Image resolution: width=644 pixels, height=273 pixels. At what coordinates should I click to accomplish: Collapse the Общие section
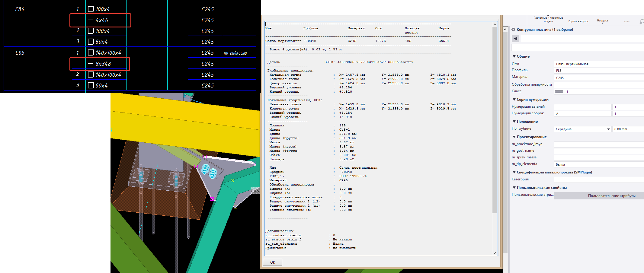514,56
